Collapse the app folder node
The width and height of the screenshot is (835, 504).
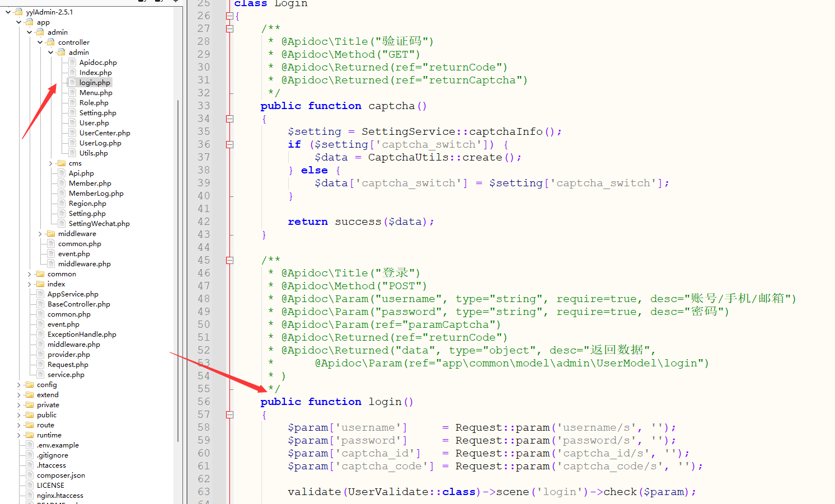pos(18,22)
